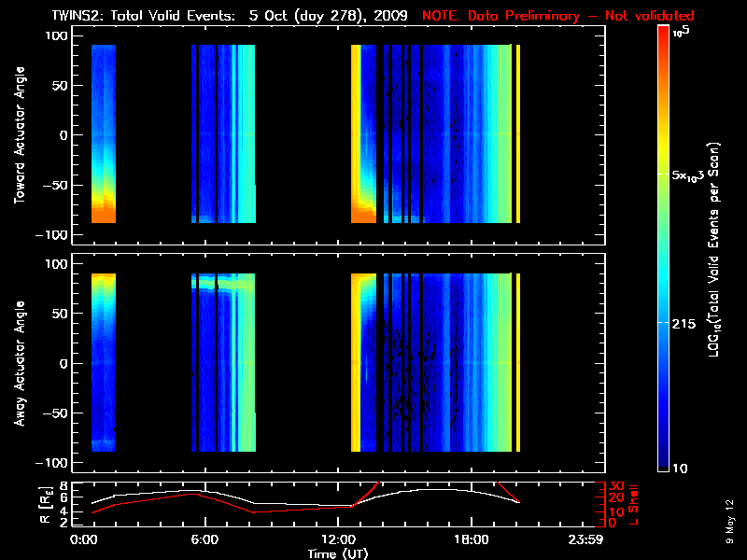Image resolution: width=747 pixels, height=560 pixels.
Task: Select the 12:00 time tick label
Action: [340, 539]
